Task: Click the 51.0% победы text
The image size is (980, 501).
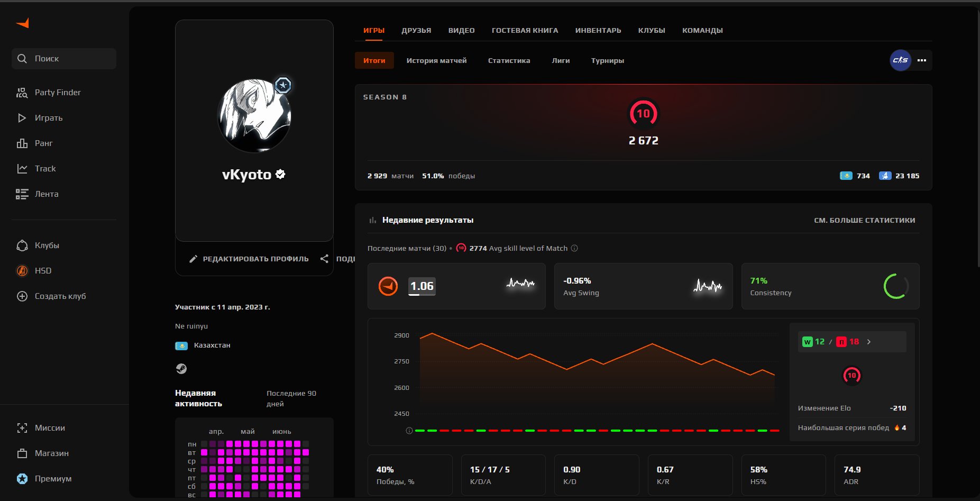Action: (448, 176)
